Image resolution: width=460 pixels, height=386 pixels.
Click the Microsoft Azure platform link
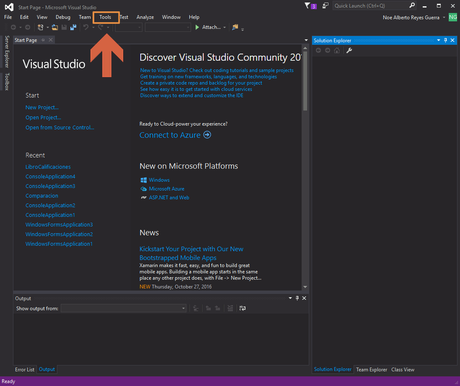click(x=166, y=189)
